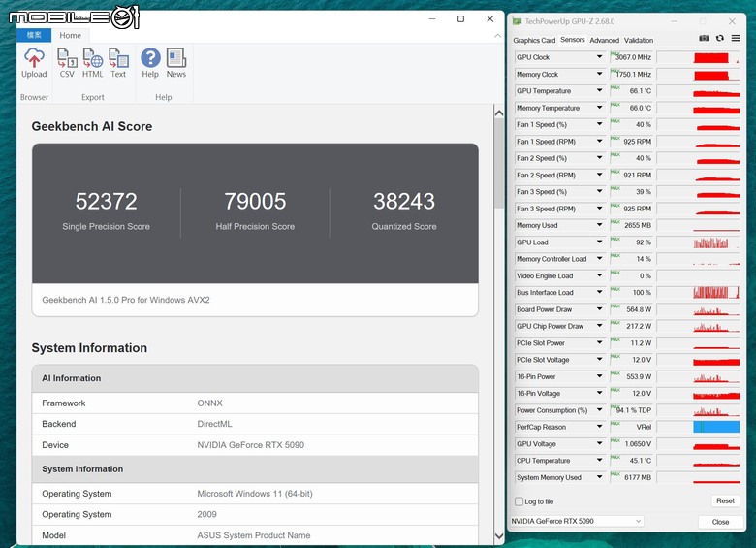
Task: Click the scroll up arrow in Geekbench
Action: click(x=499, y=113)
